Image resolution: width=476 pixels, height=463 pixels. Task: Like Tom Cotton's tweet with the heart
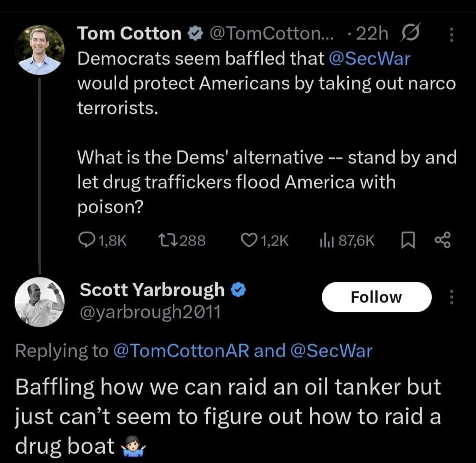point(249,241)
